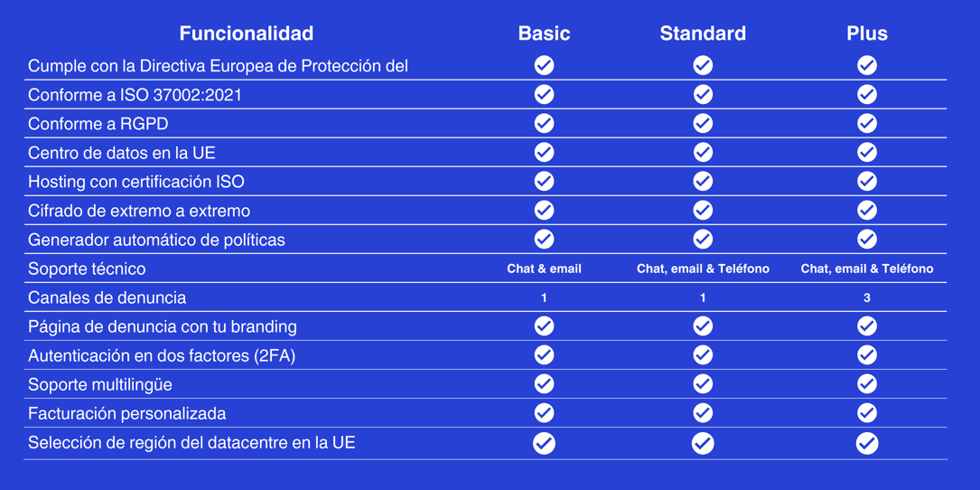This screenshot has width=980, height=490.
Task: Click the Plus checkmark for Facturación personalizada
Action: click(x=867, y=412)
